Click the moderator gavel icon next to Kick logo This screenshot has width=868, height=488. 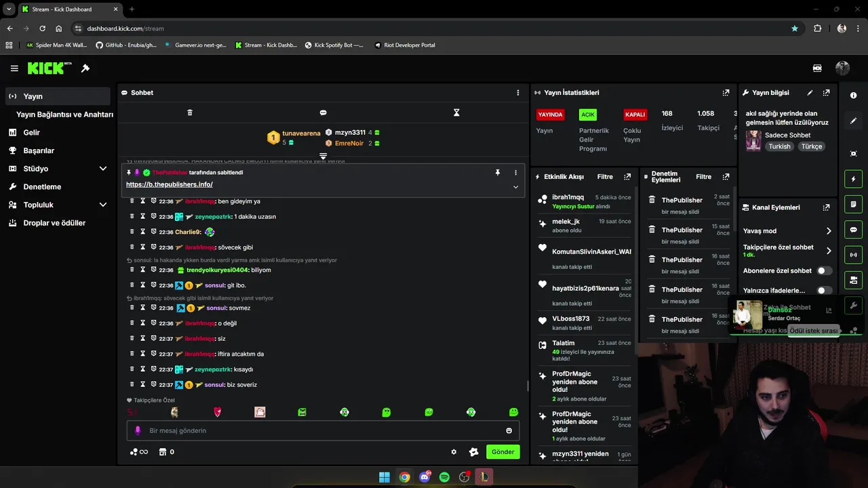pos(85,68)
